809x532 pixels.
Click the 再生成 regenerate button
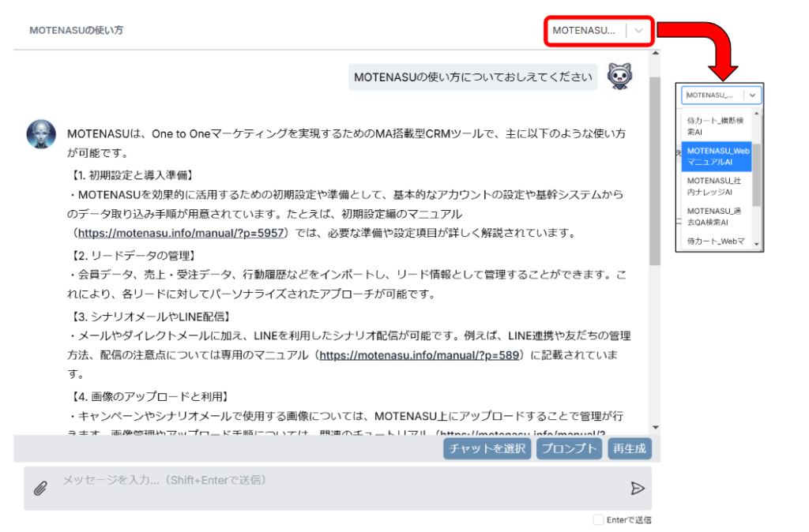(x=630, y=448)
